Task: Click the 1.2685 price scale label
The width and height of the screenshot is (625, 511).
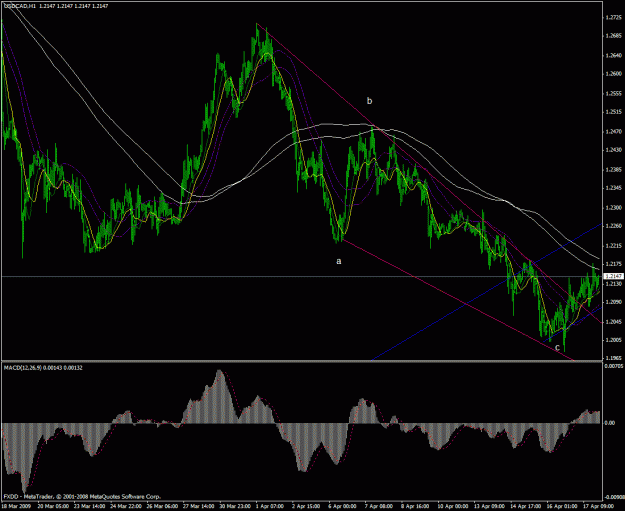Action: point(613,36)
